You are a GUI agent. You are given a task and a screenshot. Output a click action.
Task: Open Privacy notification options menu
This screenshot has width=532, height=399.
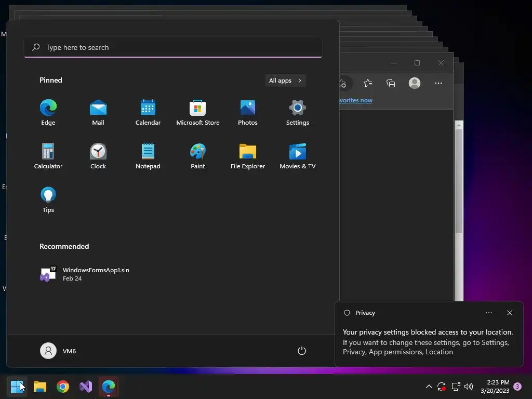pos(489,313)
